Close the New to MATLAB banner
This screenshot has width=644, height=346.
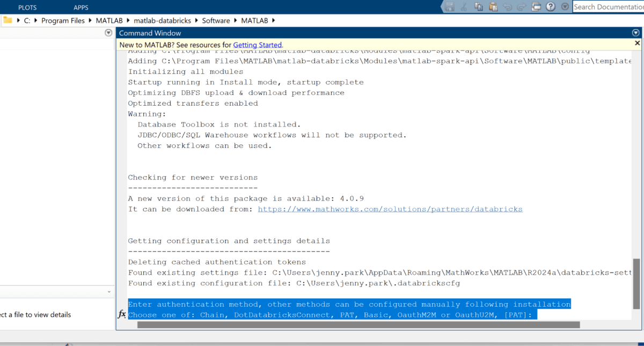(x=637, y=43)
